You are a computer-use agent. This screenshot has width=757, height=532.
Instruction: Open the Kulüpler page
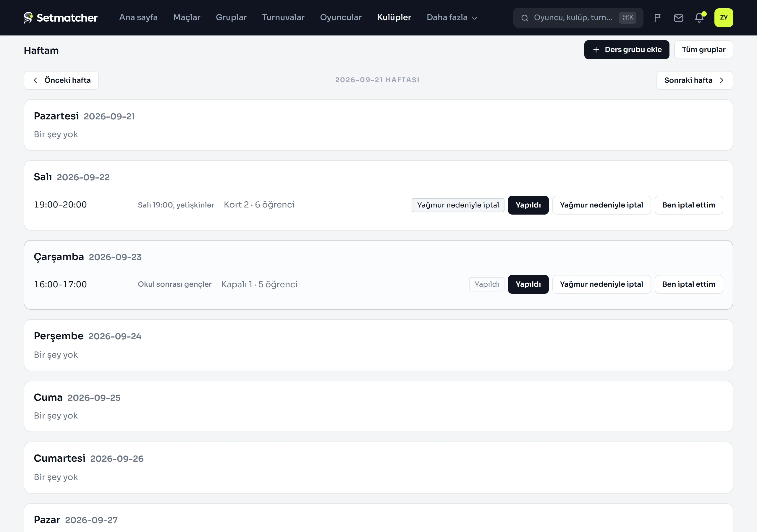394,17
